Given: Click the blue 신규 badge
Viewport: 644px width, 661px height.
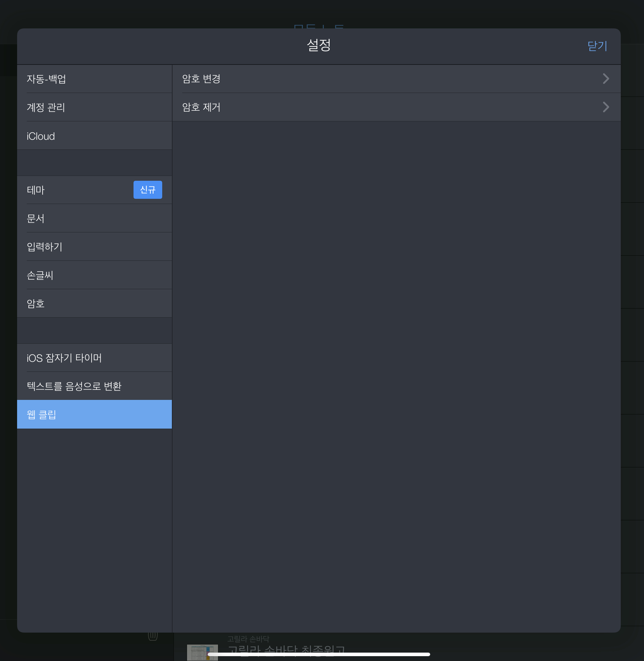Looking at the screenshot, I should [147, 190].
